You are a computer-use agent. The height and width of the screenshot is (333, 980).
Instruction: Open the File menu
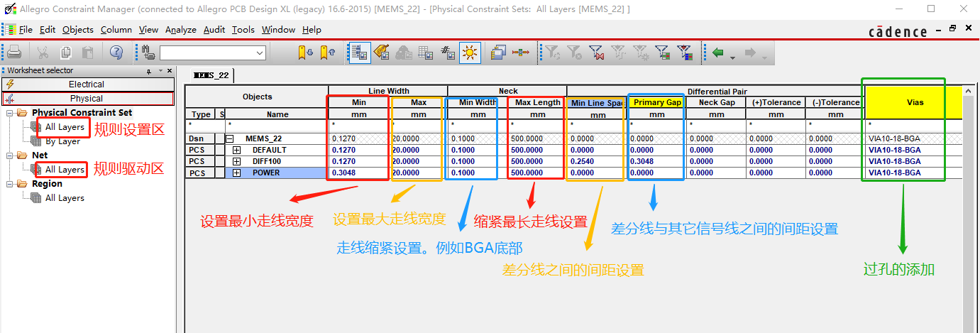coord(26,30)
